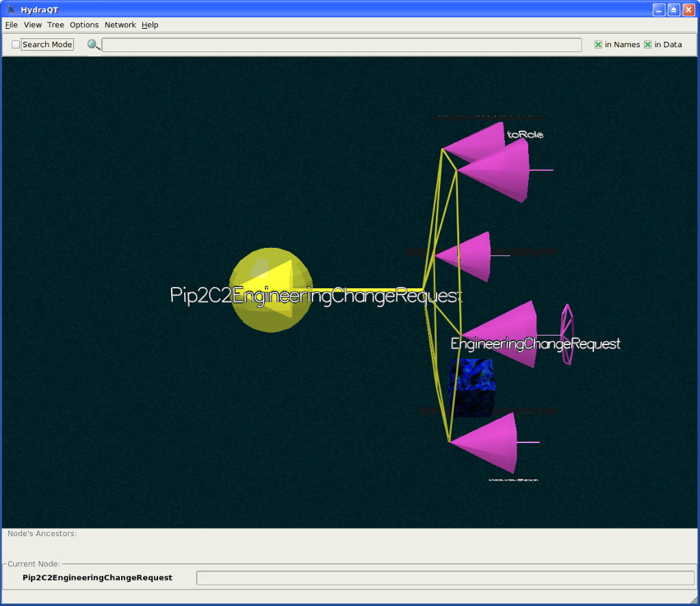The height and width of the screenshot is (606, 700).
Task: Click the blue textured cube node
Action: pos(472,388)
